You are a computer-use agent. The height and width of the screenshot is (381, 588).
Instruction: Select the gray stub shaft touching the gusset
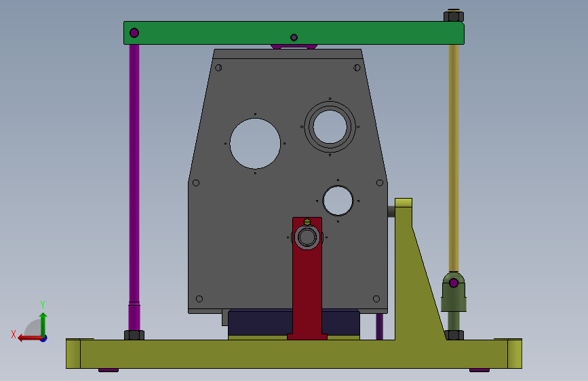coord(391,212)
